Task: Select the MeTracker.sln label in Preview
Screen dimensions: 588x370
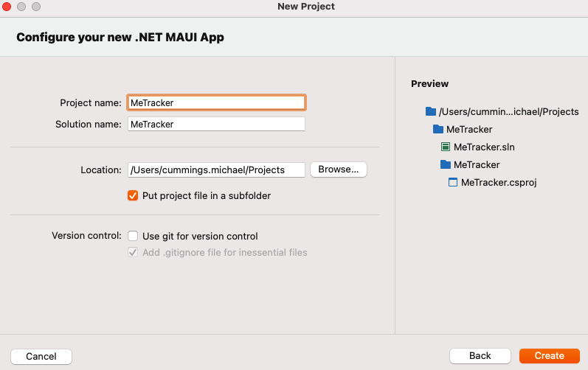Action: tap(484, 147)
